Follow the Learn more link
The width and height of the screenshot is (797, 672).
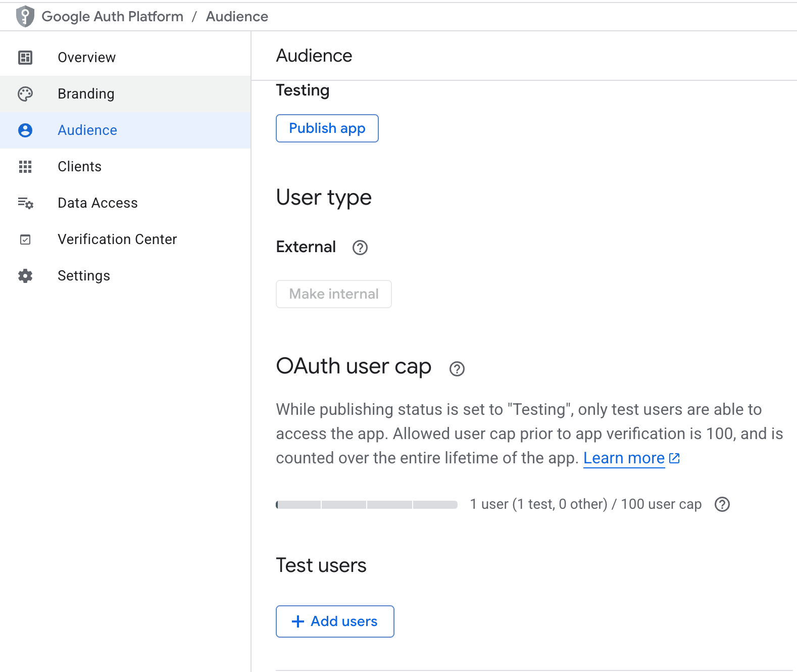(624, 458)
